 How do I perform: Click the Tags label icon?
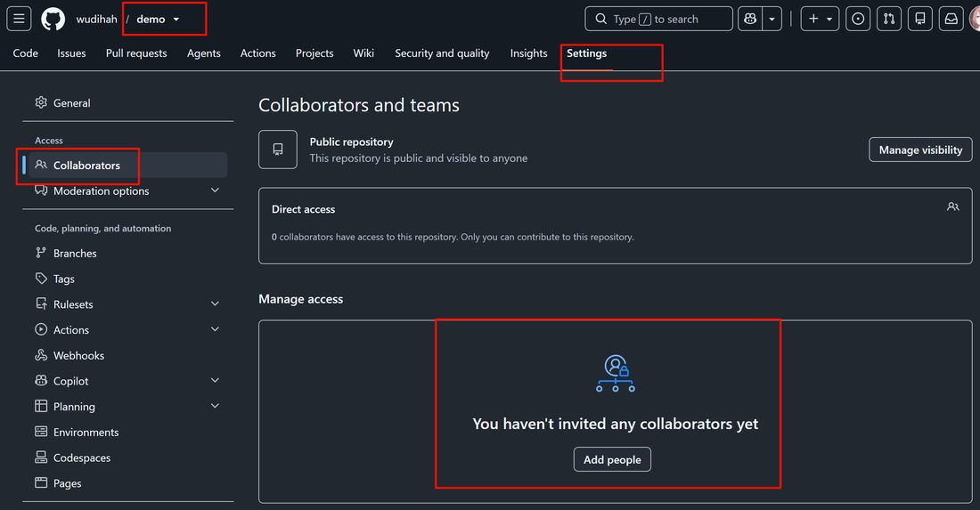coord(41,279)
